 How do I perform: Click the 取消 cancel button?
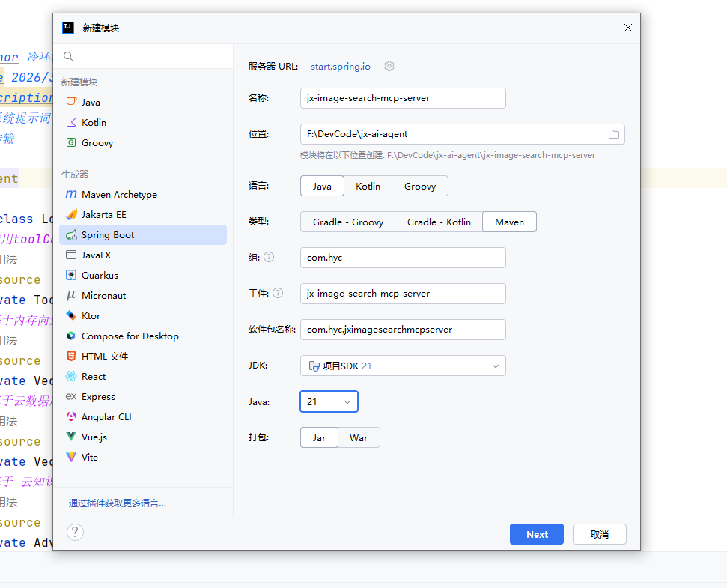600,534
